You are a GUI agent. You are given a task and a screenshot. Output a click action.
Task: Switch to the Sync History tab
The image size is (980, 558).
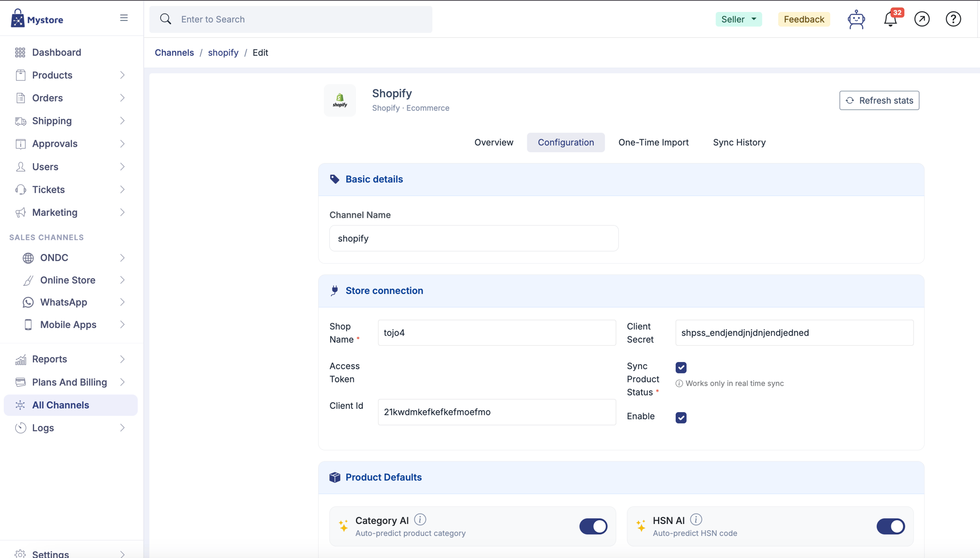coord(739,142)
